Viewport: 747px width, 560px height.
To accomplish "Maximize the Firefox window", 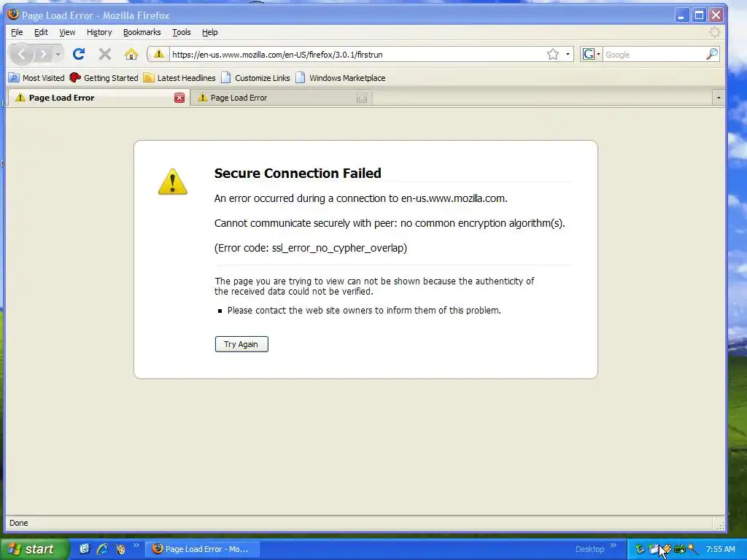I will tap(699, 15).
